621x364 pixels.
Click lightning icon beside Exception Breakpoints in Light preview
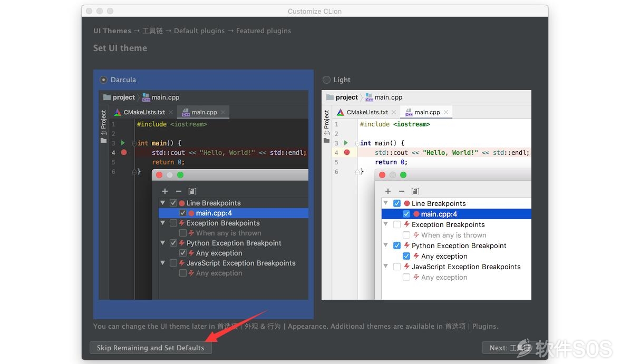pyautogui.click(x=407, y=224)
